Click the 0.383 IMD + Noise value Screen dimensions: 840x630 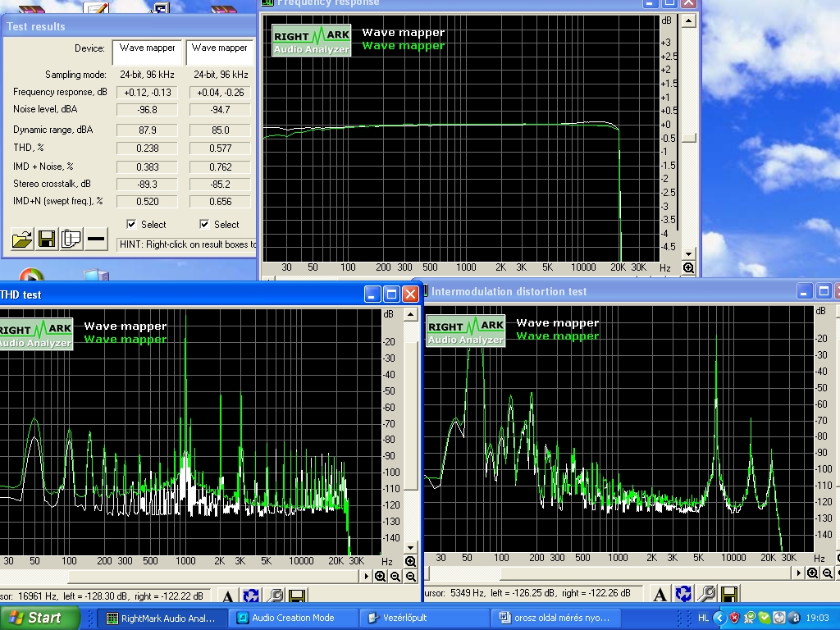click(147, 167)
